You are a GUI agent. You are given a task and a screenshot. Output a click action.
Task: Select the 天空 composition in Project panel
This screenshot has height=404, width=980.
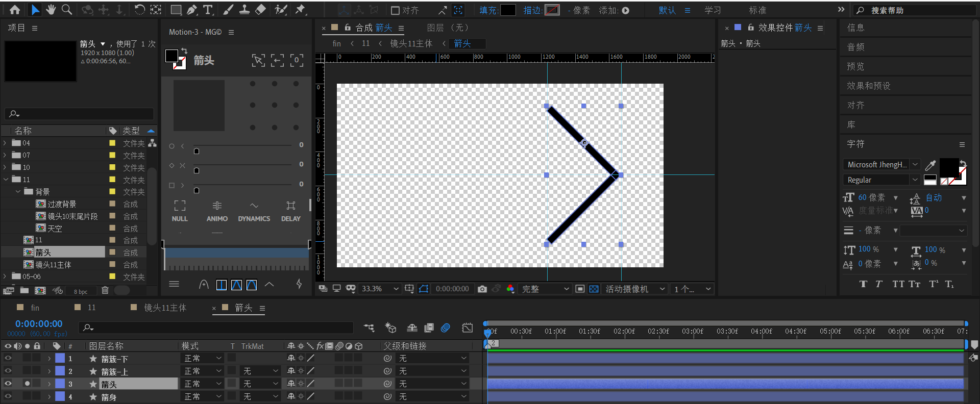coord(55,228)
